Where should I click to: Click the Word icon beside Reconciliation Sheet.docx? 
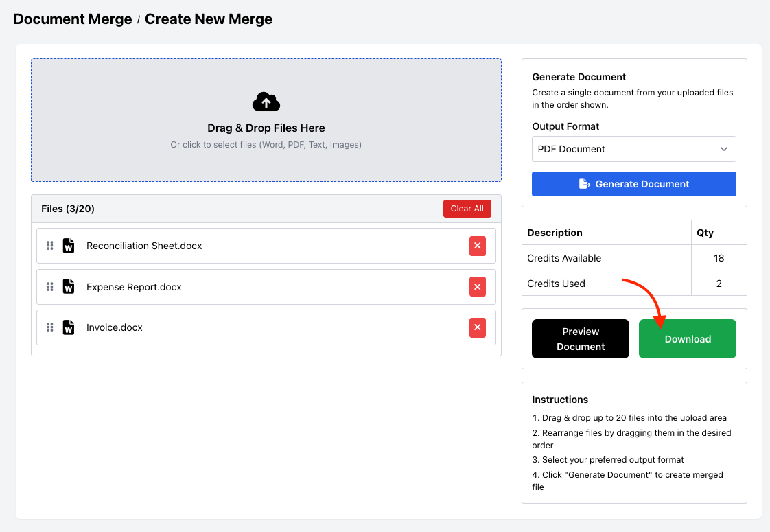[x=68, y=245]
